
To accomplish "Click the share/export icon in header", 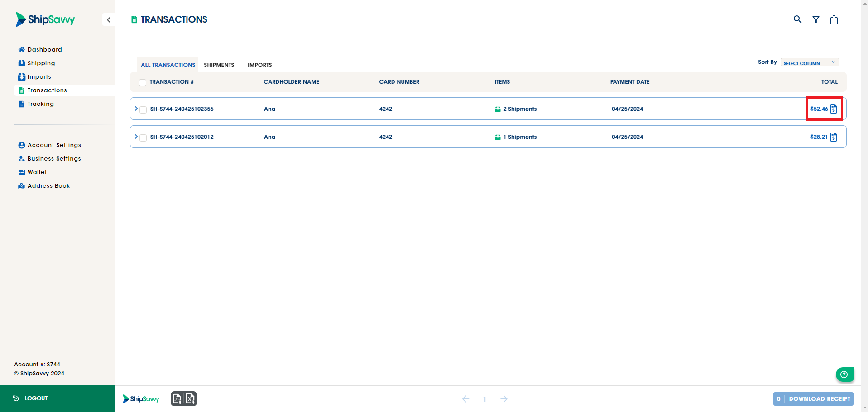I will click(834, 19).
